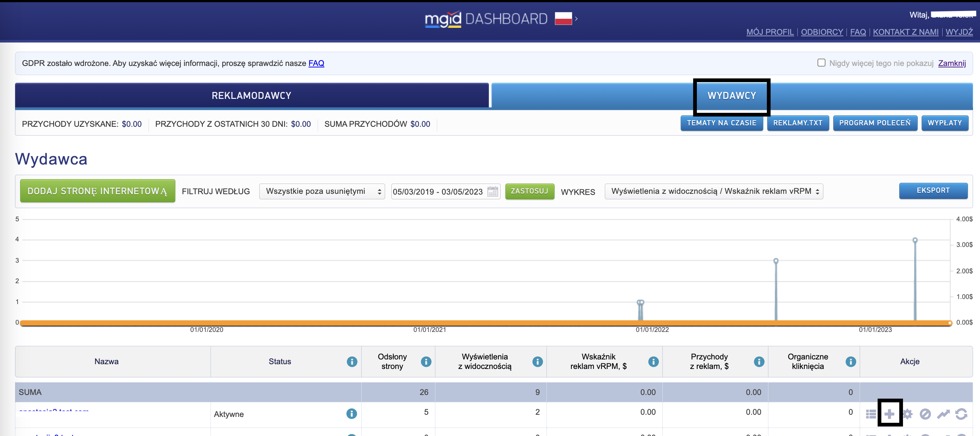This screenshot has height=436, width=980.
Task: Open the trend chart statistics icon
Action: tap(943, 414)
